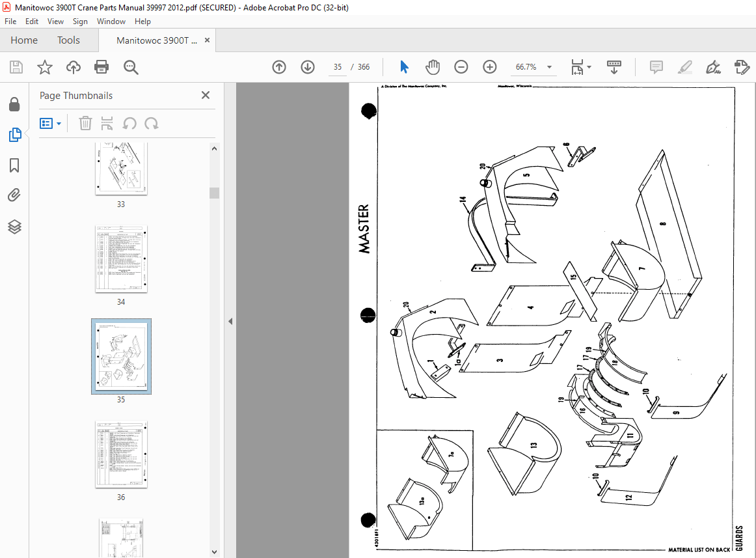Viewport: 756px width, 558px height.
Task: Open the Attachments panel
Action: tap(14, 195)
